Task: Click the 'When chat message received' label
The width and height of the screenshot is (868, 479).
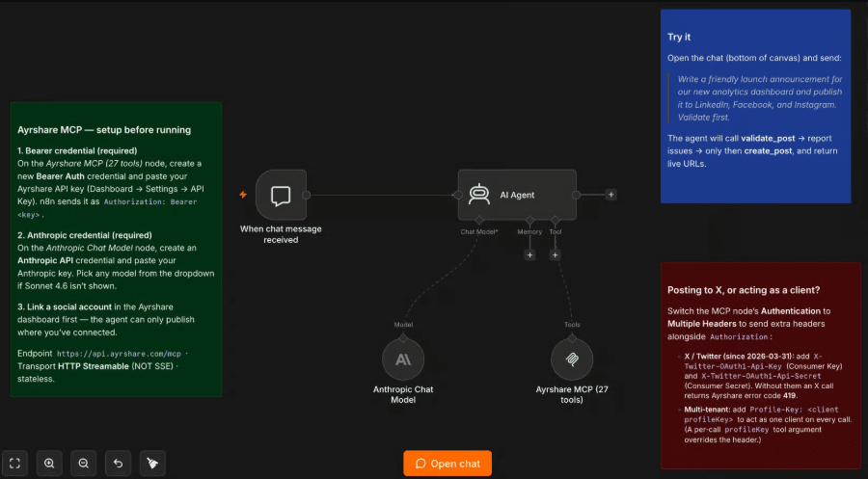Action: 281,234
